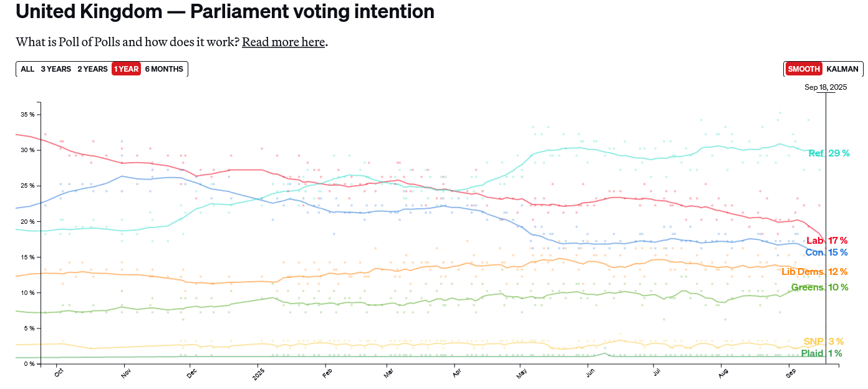
Task: Select the Con. 15 % series label
Action: click(826, 252)
